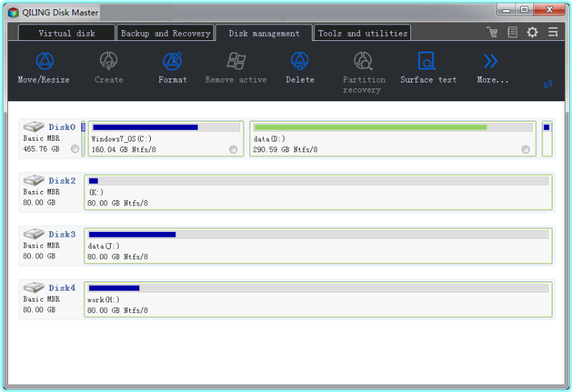Open the shopping cart icon

tap(492, 32)
